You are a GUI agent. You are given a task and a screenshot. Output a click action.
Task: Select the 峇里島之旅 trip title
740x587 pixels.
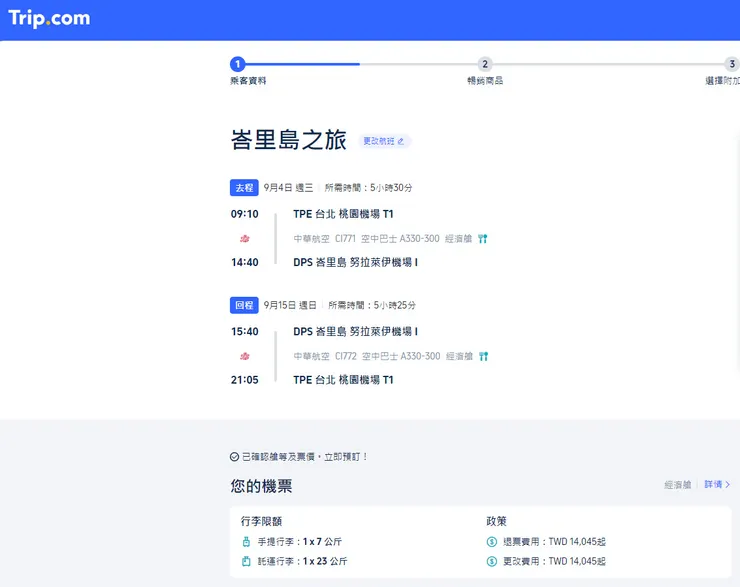pyautogui.click(x=288, y=140)
